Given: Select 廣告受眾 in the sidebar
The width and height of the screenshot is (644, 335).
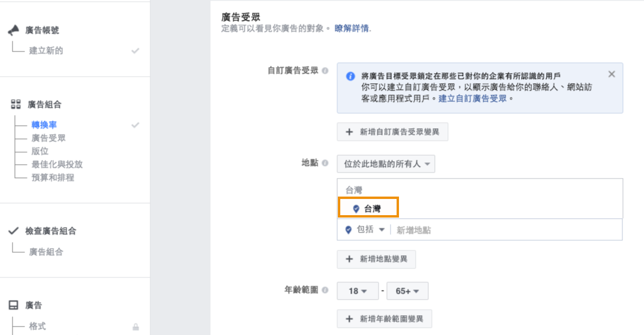Looking at the screenshot, I should 49,138.
